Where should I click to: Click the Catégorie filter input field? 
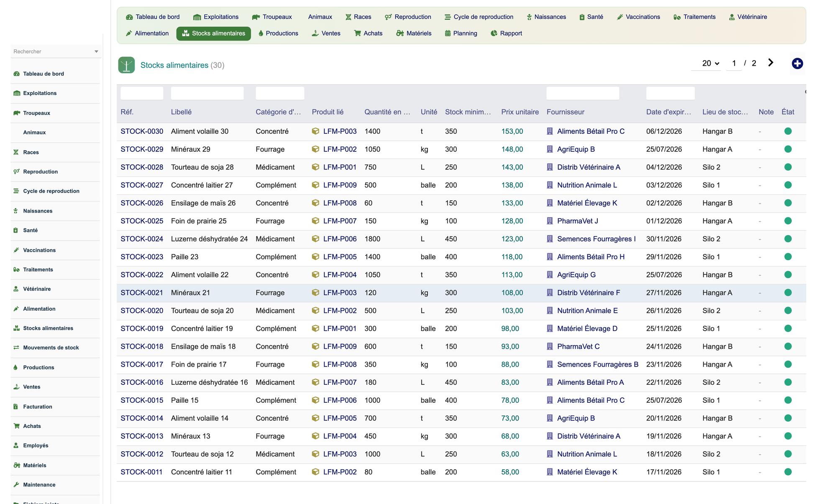(x=280, y=93)
